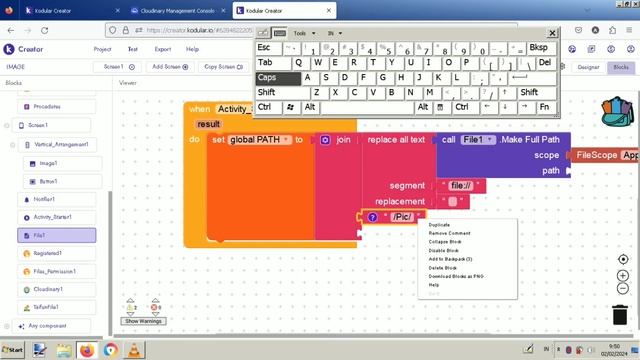Toggle the left Shift key on keyboard
Screen dimensions: 640x360
283,93
